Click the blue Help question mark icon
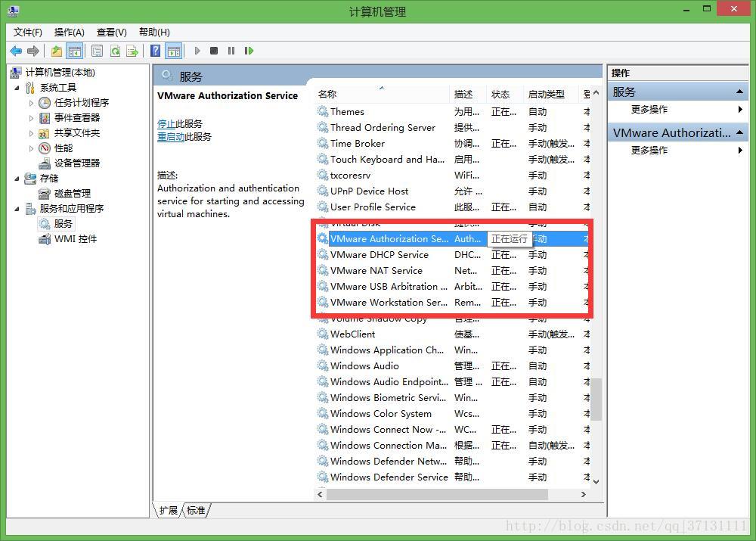The image size is (756, 541). (155, 51)
